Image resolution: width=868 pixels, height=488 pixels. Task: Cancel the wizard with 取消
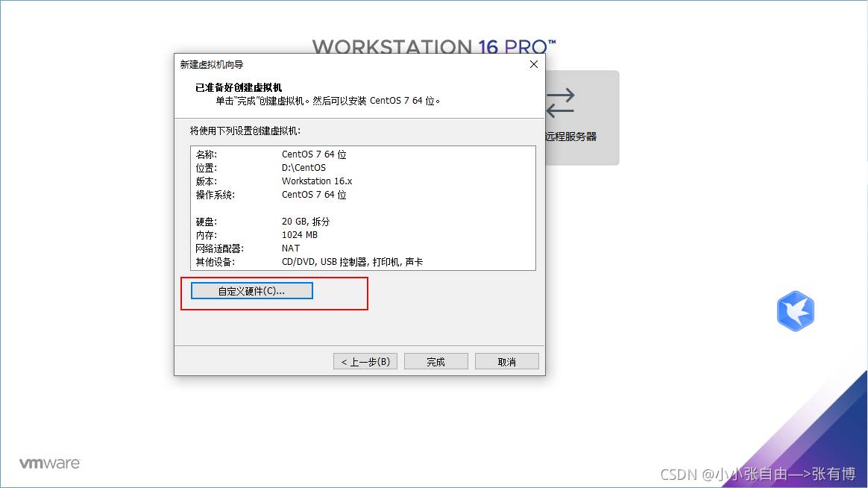(506, 362)
